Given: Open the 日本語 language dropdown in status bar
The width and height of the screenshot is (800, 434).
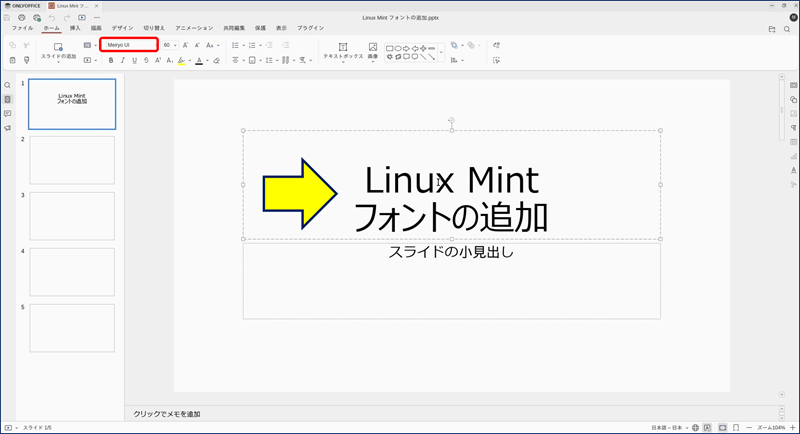Looking at the screenshot, I should click(669, 427).
